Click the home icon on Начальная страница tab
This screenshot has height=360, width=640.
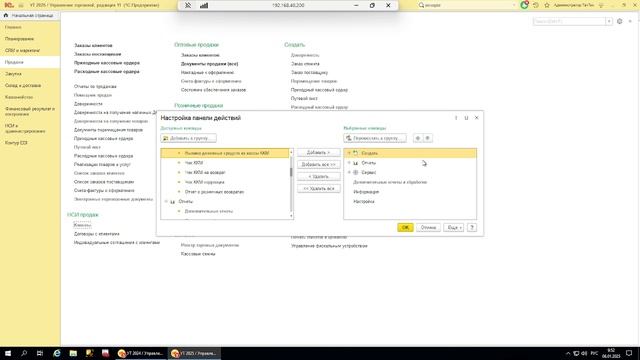pos(6,15)
